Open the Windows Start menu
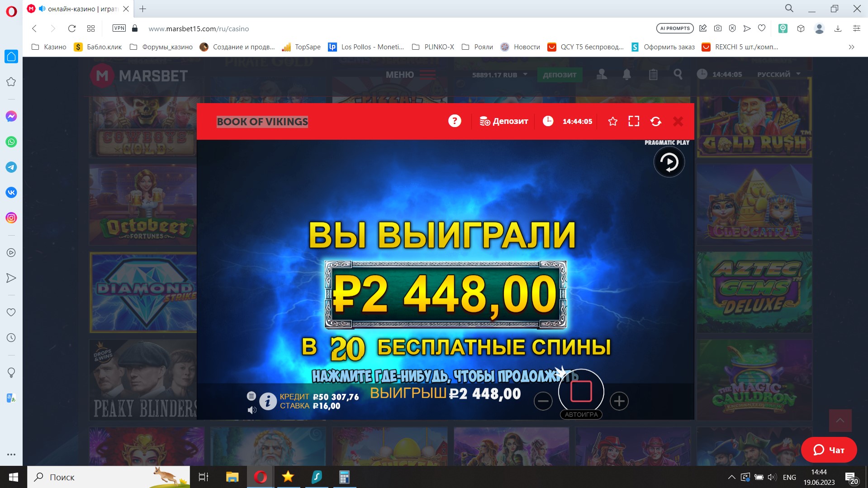The image size is (868, 488). pyautogui.click(x=14, y=477)
